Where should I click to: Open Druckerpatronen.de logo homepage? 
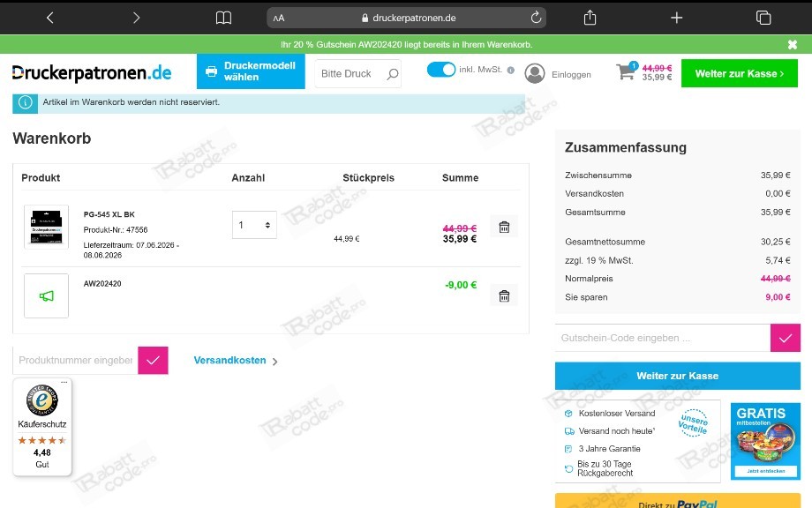pos(92,73)
